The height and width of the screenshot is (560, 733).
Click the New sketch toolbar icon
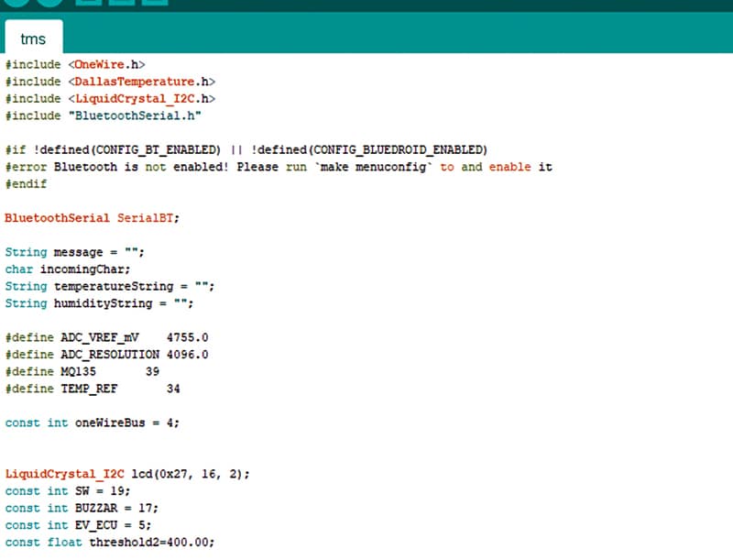coord(87,3)
